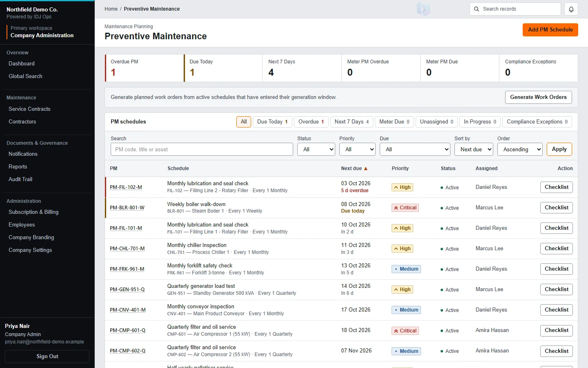Show the Overdue filter tab
Image resolution: width=588 pixels, height=368 pixels.
(311, 122)
